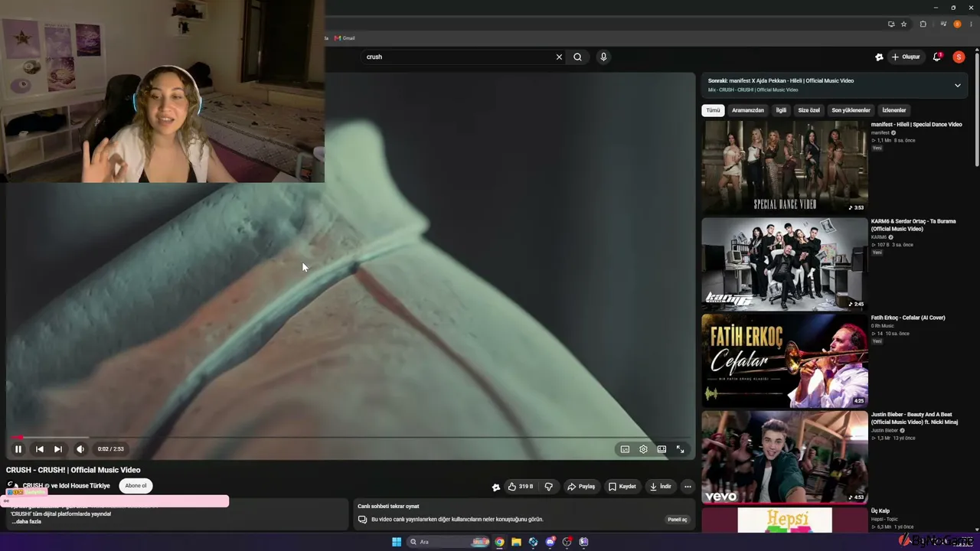This screenshot has height=551, width=980.
Task: Open the Gmail bookmark
Action: coord(345,38)
